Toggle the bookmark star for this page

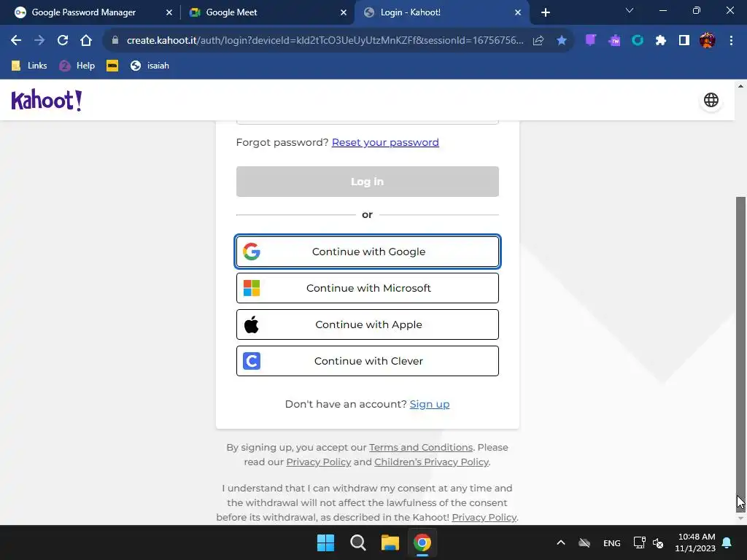(562, 41)
